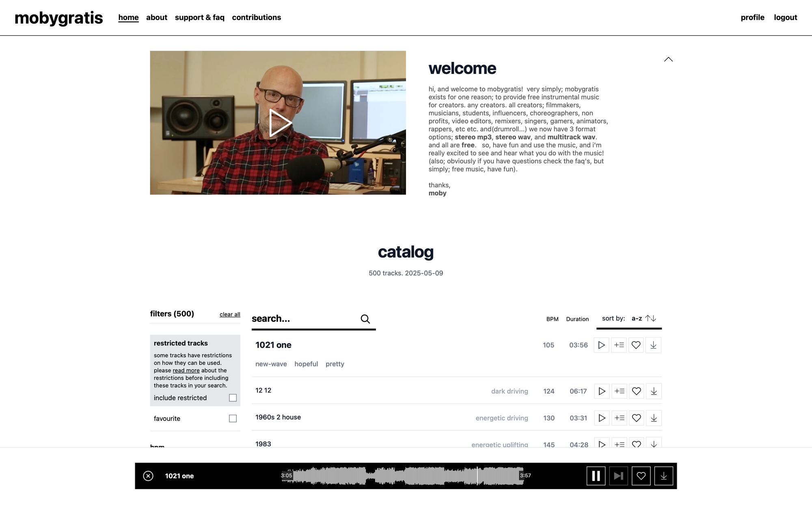812x507 pixels.
Task: Open your profile
Action: click(752, 17)
